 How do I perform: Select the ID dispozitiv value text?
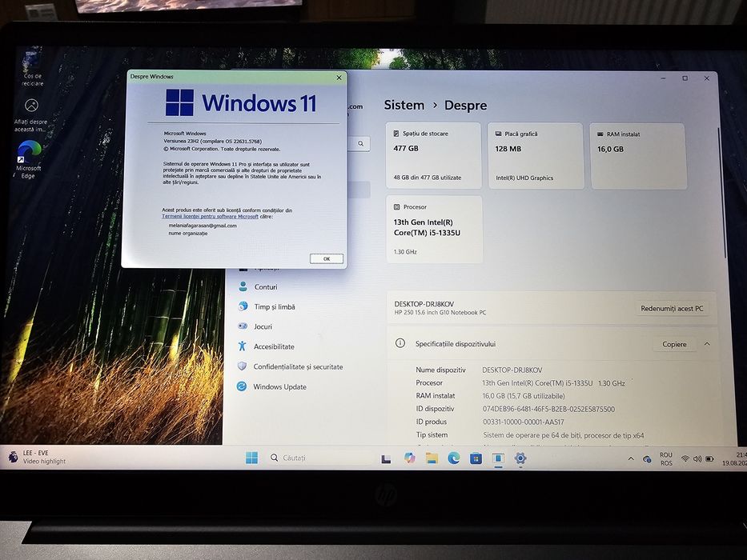coord(548,409)
